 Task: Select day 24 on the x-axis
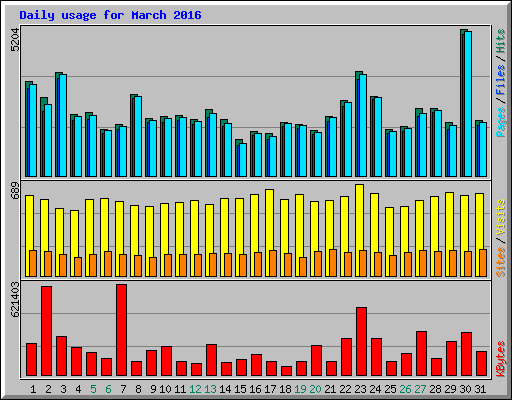[375, 389]
